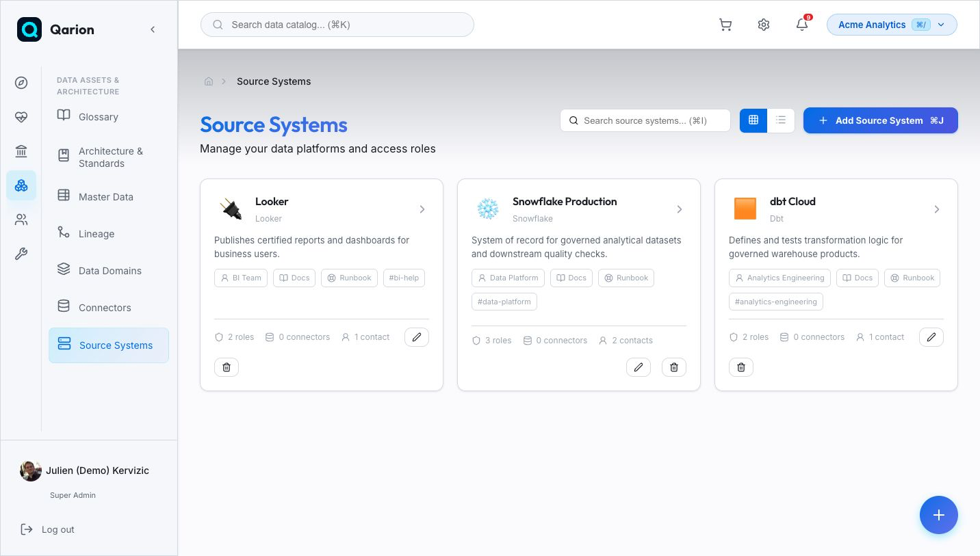Screen dimensions: 980x556
Task: Edit the Snowflake Production source system
Action: (x=639, y=367)
